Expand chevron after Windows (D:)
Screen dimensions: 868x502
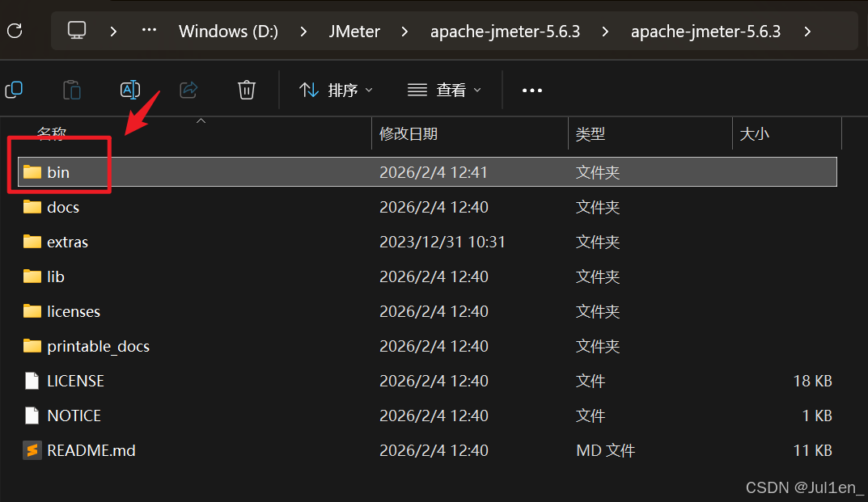[x=303, y=32]
